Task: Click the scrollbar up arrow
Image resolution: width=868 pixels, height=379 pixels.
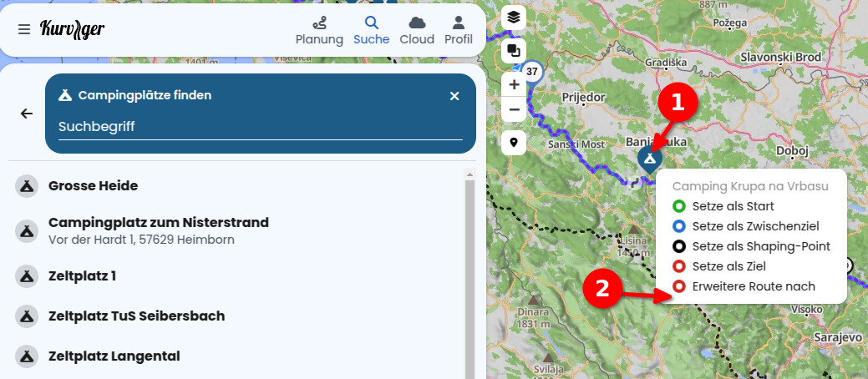Action: tap(470, 174)
